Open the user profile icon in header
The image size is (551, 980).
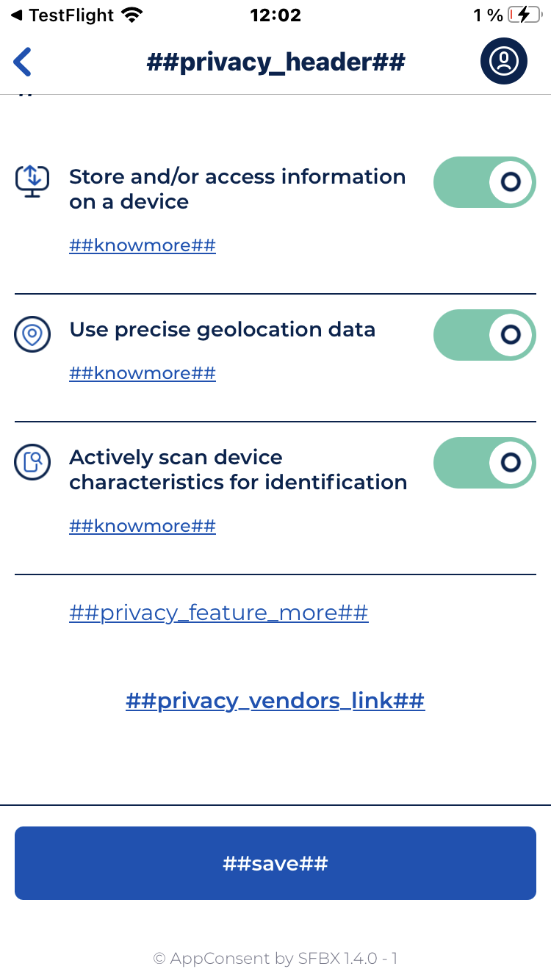[x=504, y=61]
